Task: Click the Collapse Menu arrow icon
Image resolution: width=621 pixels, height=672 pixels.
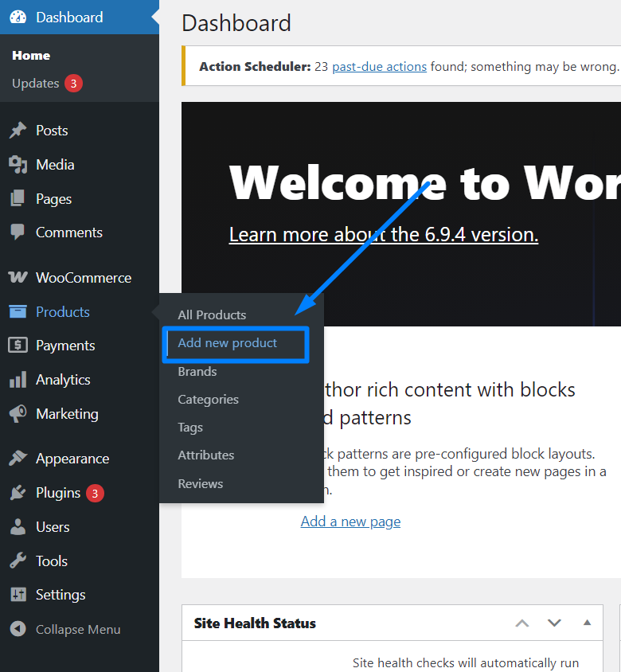Action: pyautogui.click(x=18, y=629)
